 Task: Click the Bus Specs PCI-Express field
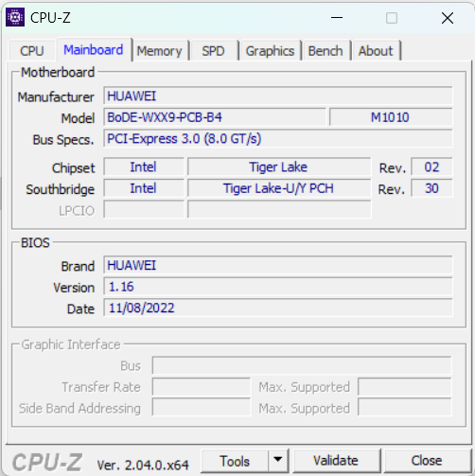tap(278, 139)
